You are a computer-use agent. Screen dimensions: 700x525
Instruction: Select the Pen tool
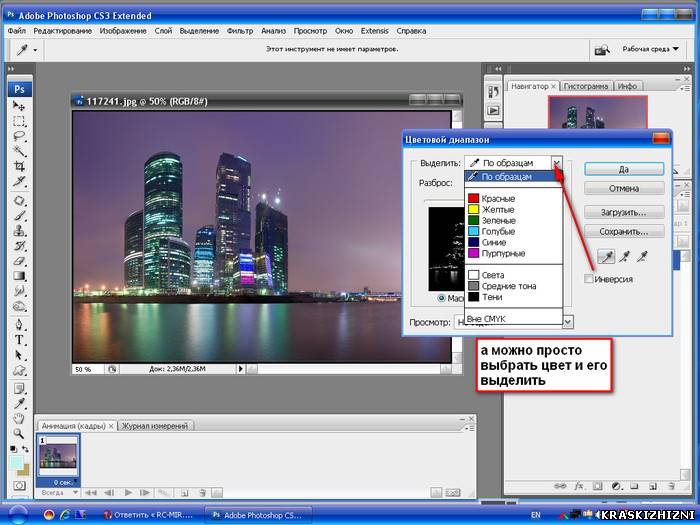19,324
